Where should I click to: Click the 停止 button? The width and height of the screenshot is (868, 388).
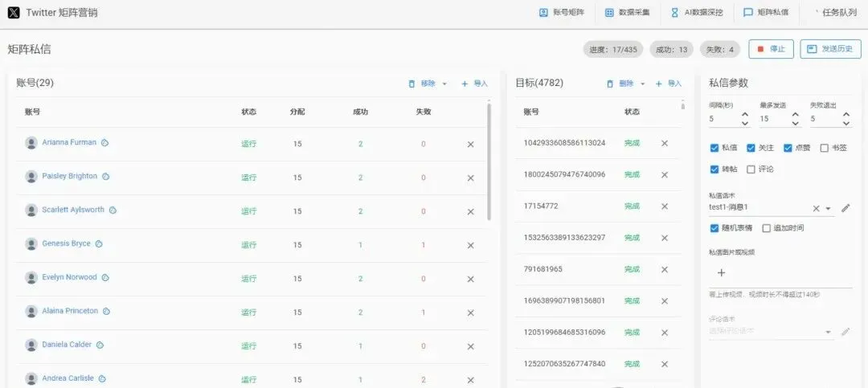tap(771, 49)
